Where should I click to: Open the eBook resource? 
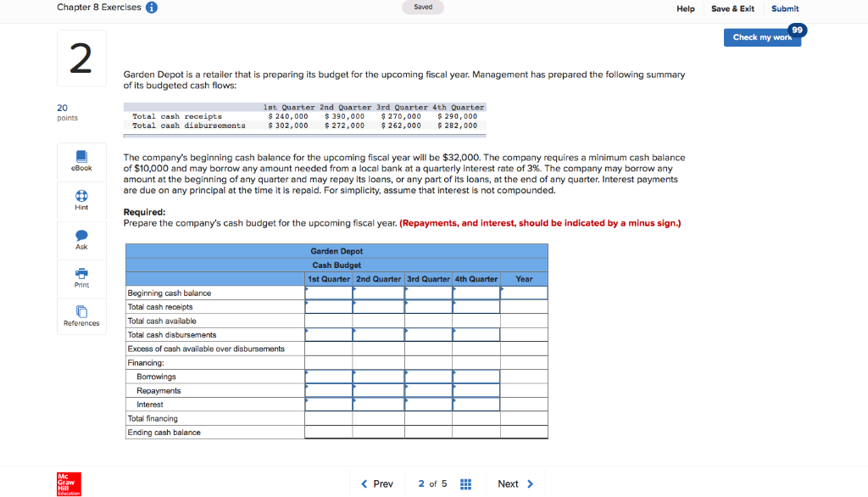(81, 162)
